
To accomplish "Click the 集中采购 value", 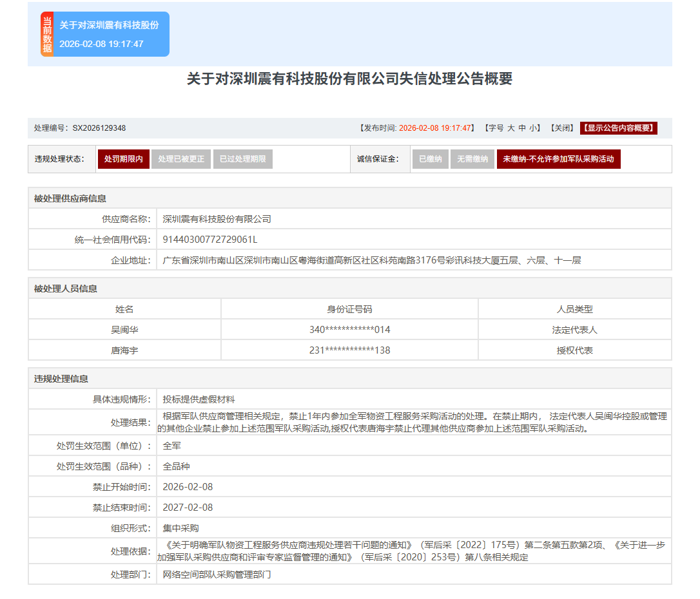I will 181,528.
